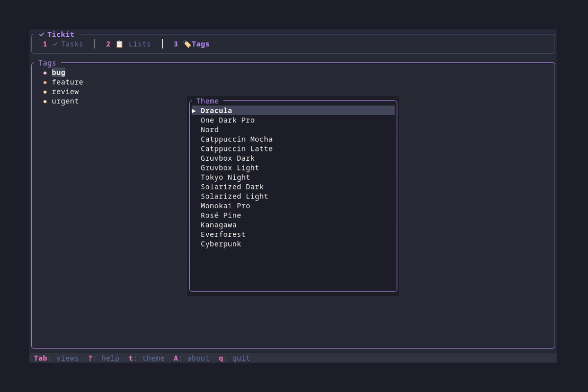Click the colored dot beside the bug tag
The height and width of the screenshot is (392, 588).
click(x=46, y=73)
